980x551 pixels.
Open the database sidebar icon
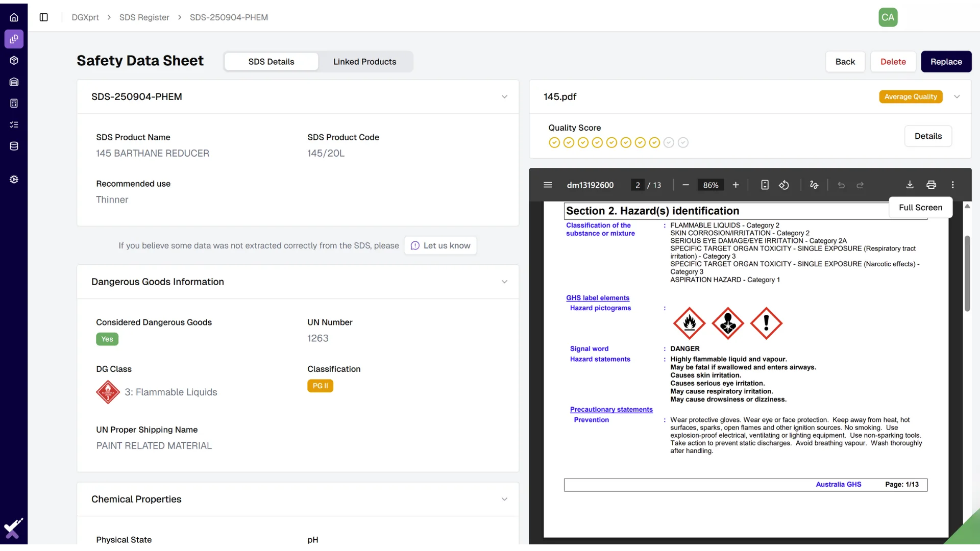coord(14,146)
